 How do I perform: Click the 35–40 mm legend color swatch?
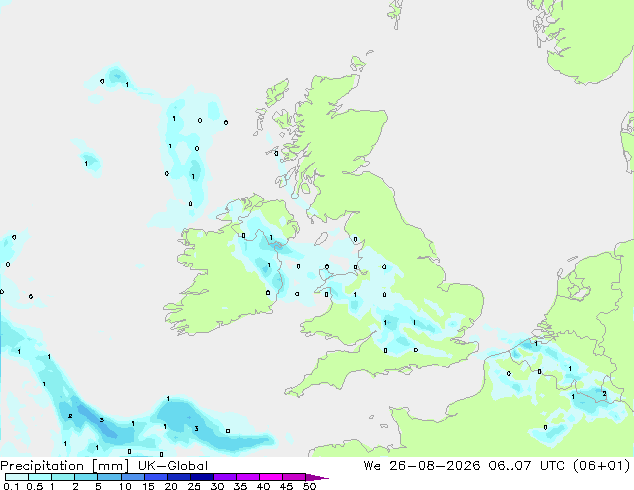248,477
